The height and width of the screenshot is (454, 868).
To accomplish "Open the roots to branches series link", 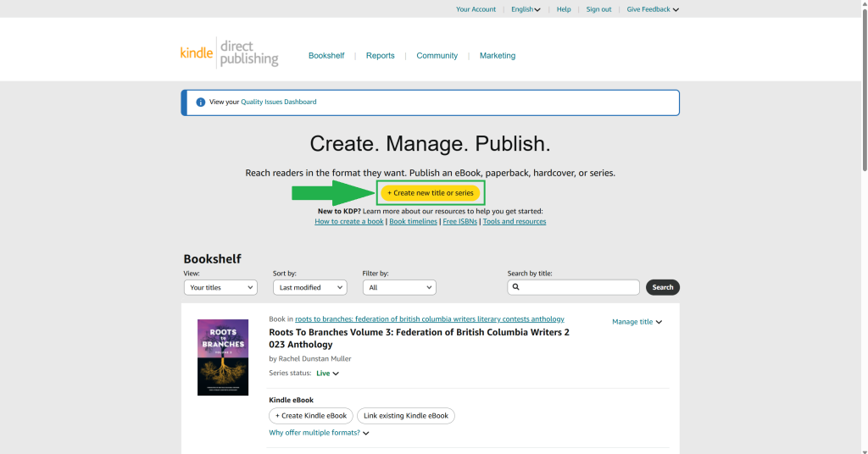I will point(430,319).
